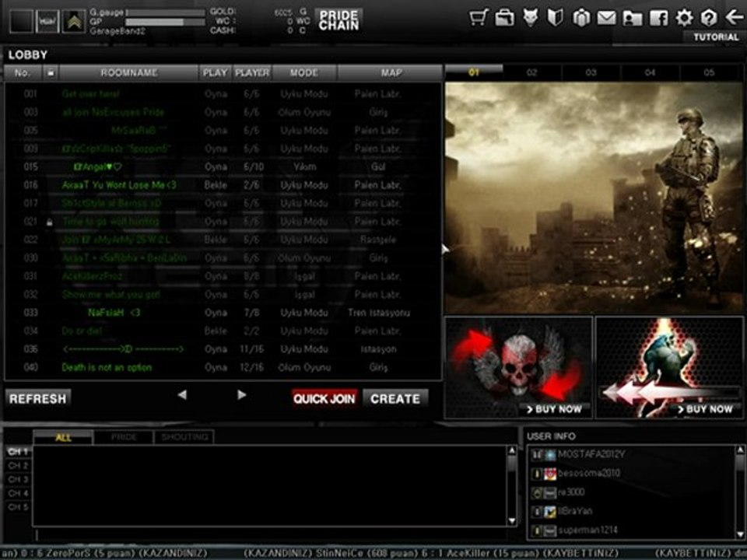The height and width of the screenshot is (560, 747).
Task: Click avatar icon beside superman1214
Action: click(550, 530)
